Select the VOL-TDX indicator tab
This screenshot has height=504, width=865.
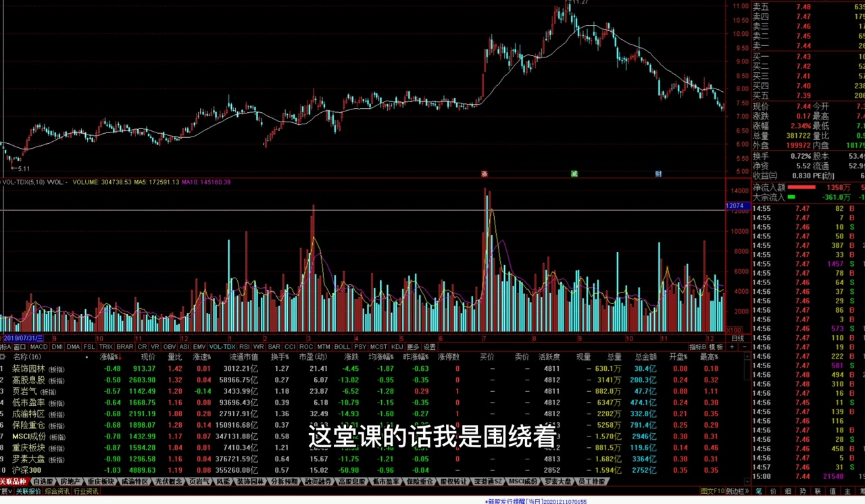tap(222, 347)
